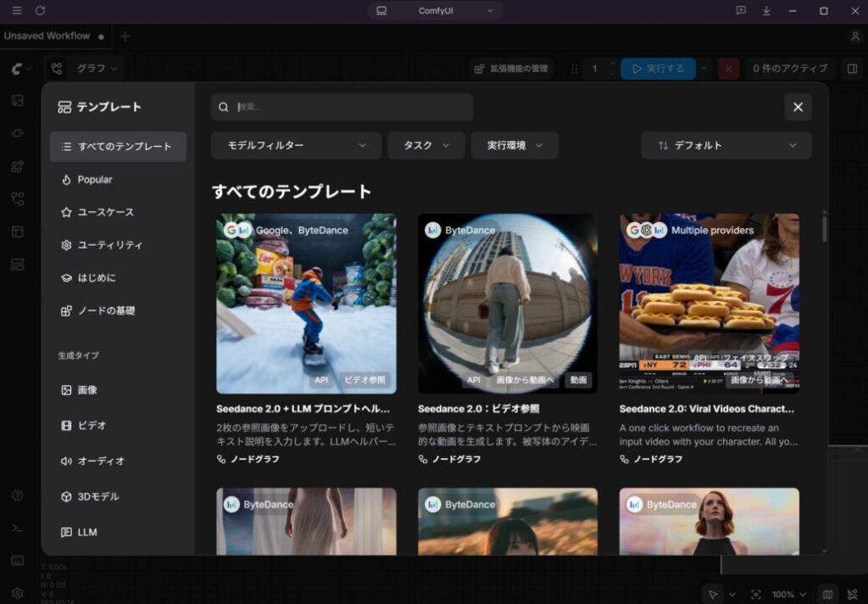Viewport: 868px width, 604px height.
Task: Select the ノードの基礎 category
Action: click(118, 310)
